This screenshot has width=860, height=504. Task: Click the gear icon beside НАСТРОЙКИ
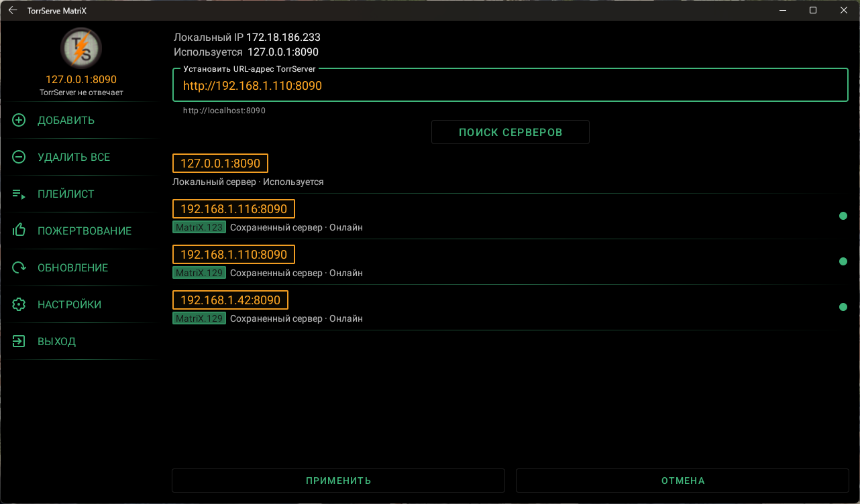[x=19, y=304]
